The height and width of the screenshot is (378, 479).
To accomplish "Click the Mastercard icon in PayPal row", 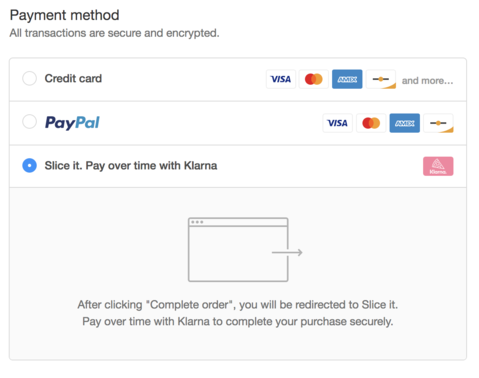I will tap(371, 123).
